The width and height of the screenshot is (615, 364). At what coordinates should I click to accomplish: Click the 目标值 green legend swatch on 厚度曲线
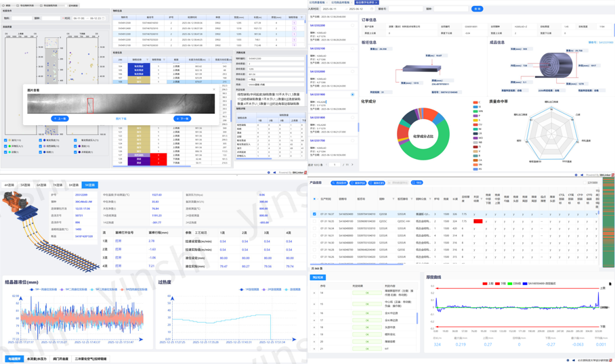point(510,283)
